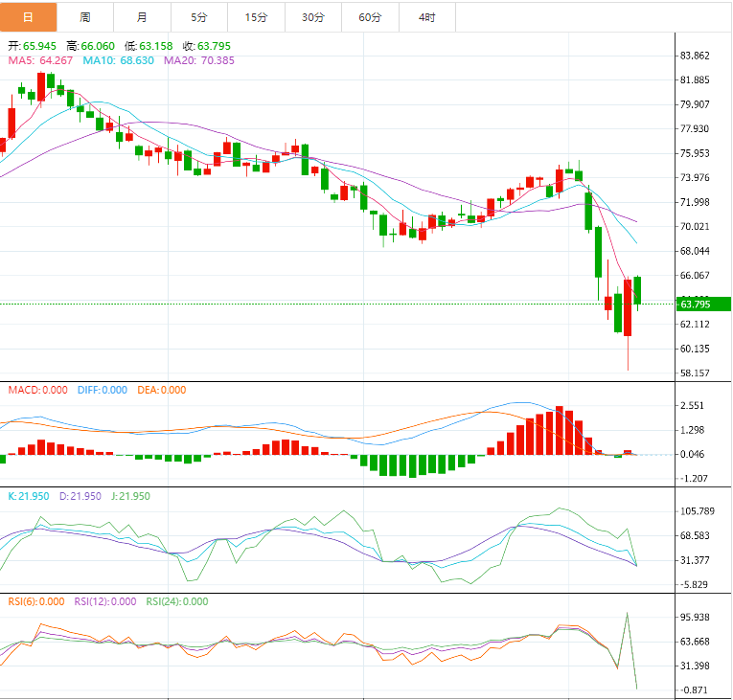Switch to the 5分 interval tab
The width and height of the screenshot is (733, 700).
198,16
